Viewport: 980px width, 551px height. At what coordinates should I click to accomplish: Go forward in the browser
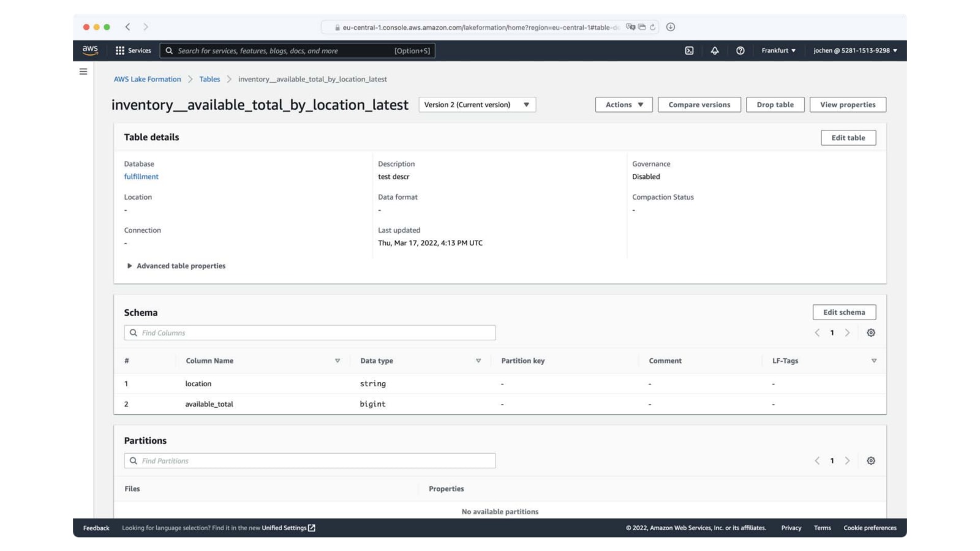(x=146, y=27)
